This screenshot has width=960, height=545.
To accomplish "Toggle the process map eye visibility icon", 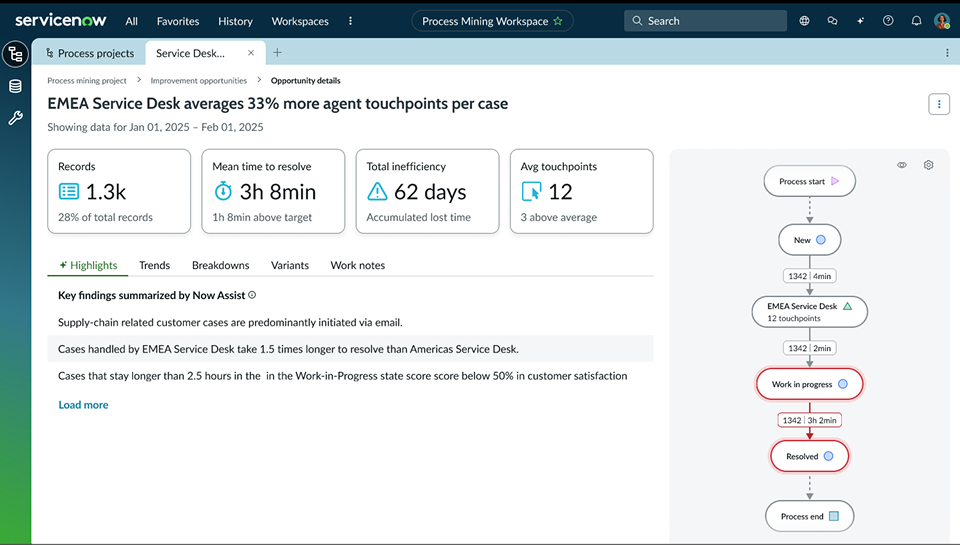I will pyautogui.click(x=902, y=165).
